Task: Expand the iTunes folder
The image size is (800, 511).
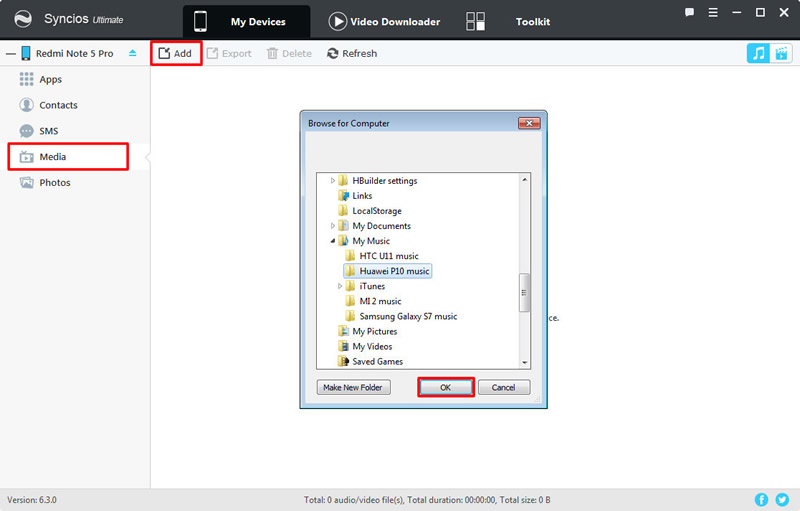Action: (x=340, y=286)
